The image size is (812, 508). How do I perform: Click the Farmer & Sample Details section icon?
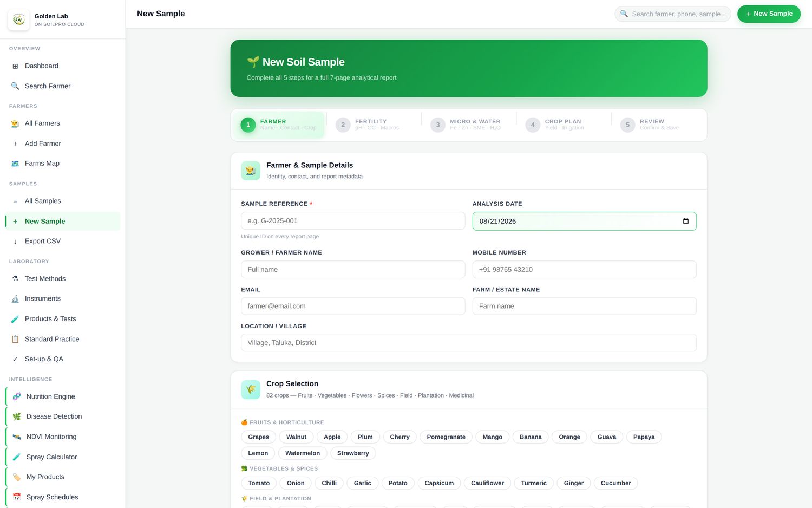click(251, 171)
